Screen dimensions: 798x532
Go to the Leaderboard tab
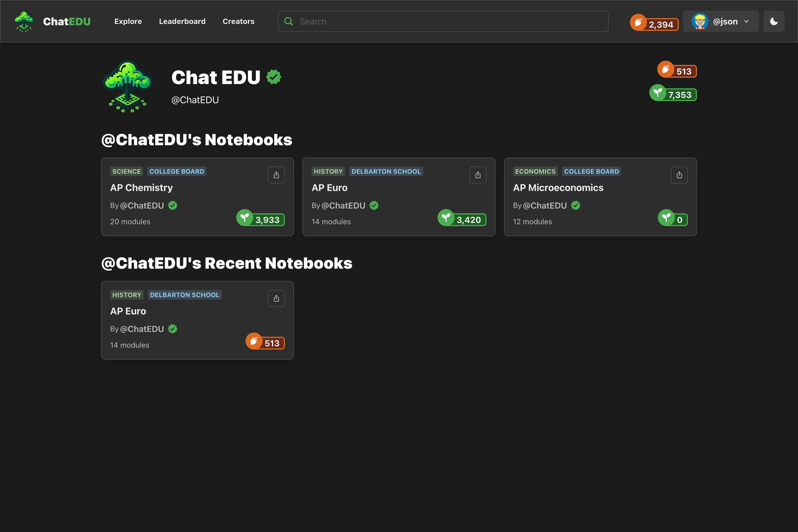pos(182,21)
